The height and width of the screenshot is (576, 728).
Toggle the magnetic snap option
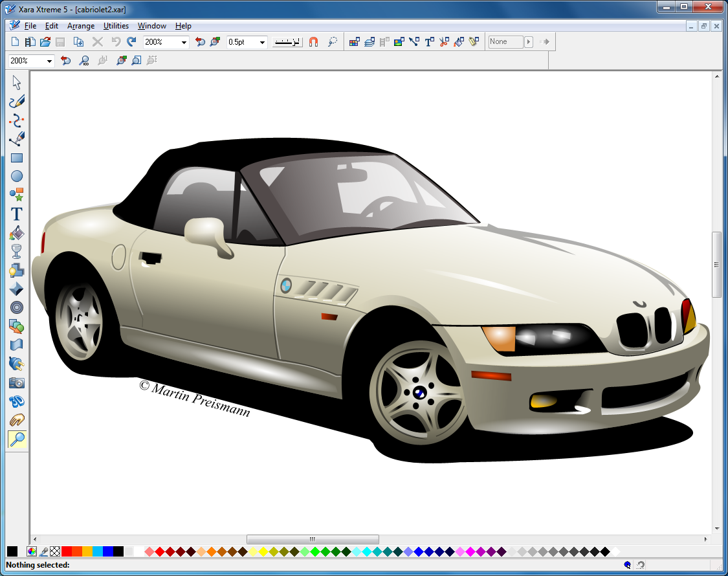313,41
